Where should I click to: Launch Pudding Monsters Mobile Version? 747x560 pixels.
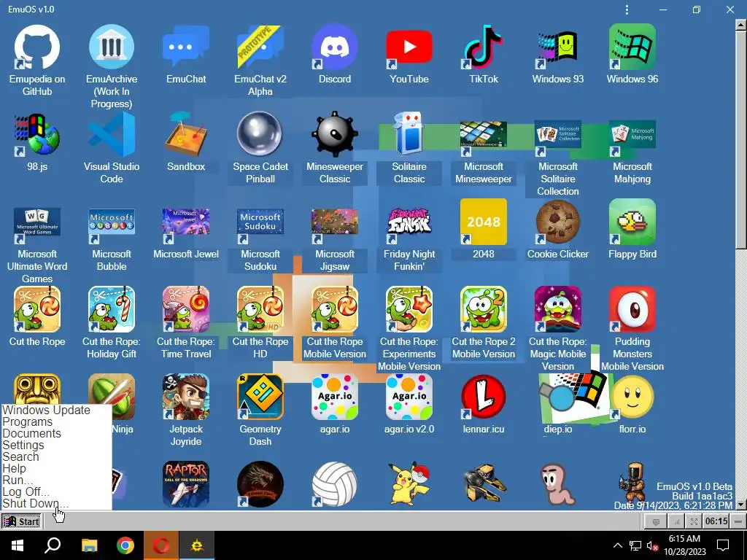[x=632, y=309]
